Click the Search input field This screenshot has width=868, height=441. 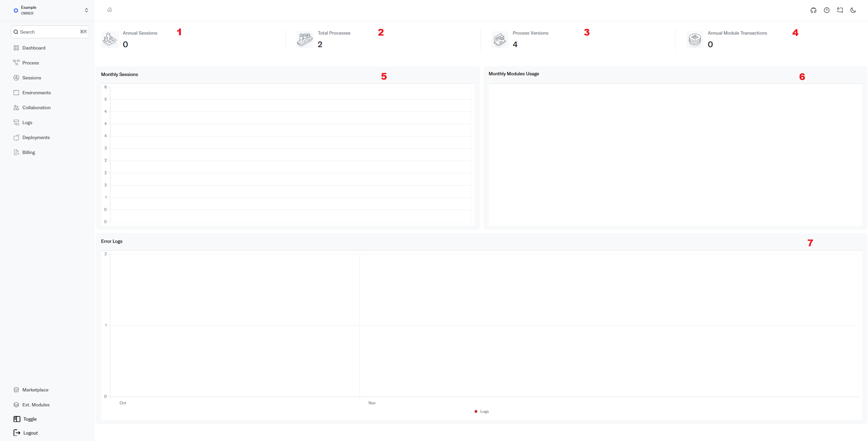50,32
